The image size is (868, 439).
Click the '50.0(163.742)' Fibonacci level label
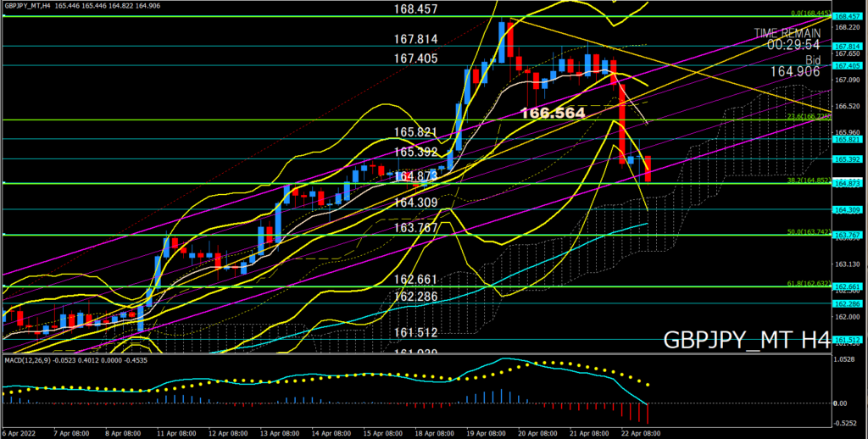tap(810, 231)
